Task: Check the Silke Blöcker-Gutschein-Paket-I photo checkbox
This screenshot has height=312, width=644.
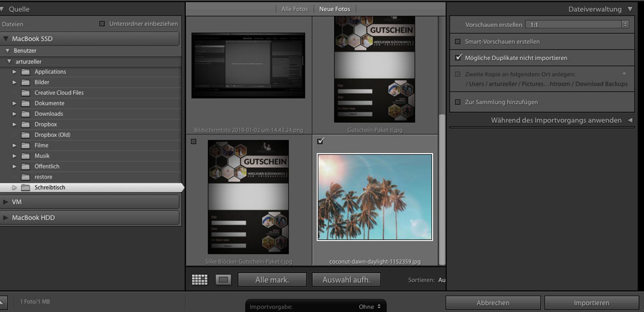Action: [x=194, y=142]
